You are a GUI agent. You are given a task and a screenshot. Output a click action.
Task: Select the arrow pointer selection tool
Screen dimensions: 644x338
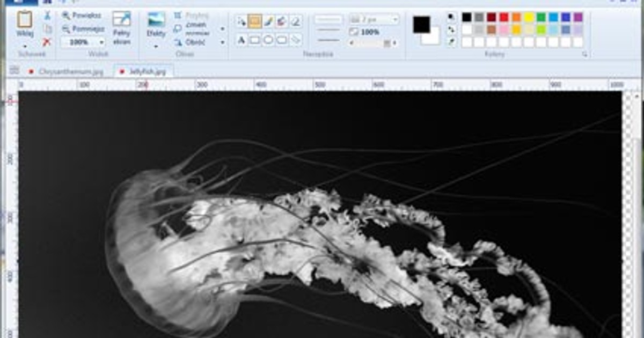(x=241, y=22)
